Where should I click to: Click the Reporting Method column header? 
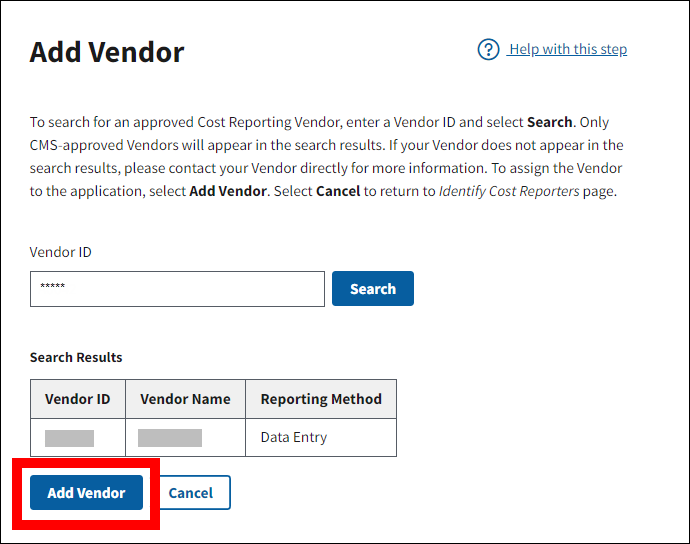(321, 399)
